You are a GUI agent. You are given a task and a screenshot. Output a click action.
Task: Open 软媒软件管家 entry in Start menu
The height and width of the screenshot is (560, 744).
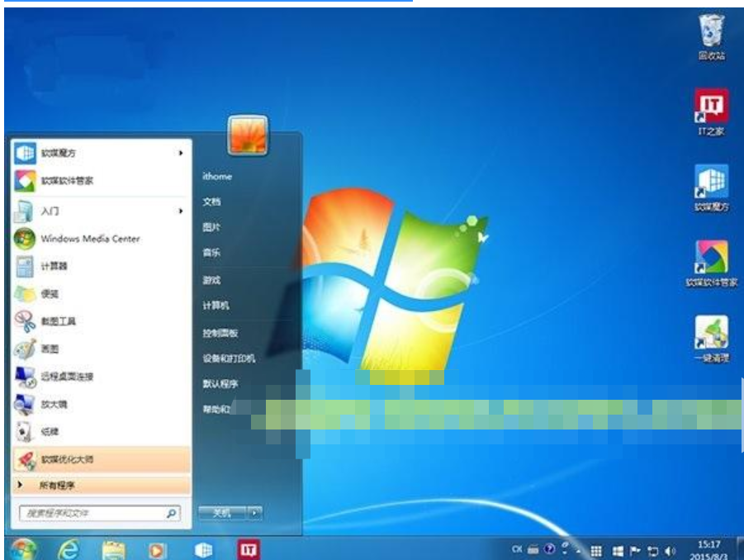tap(101, 180)
